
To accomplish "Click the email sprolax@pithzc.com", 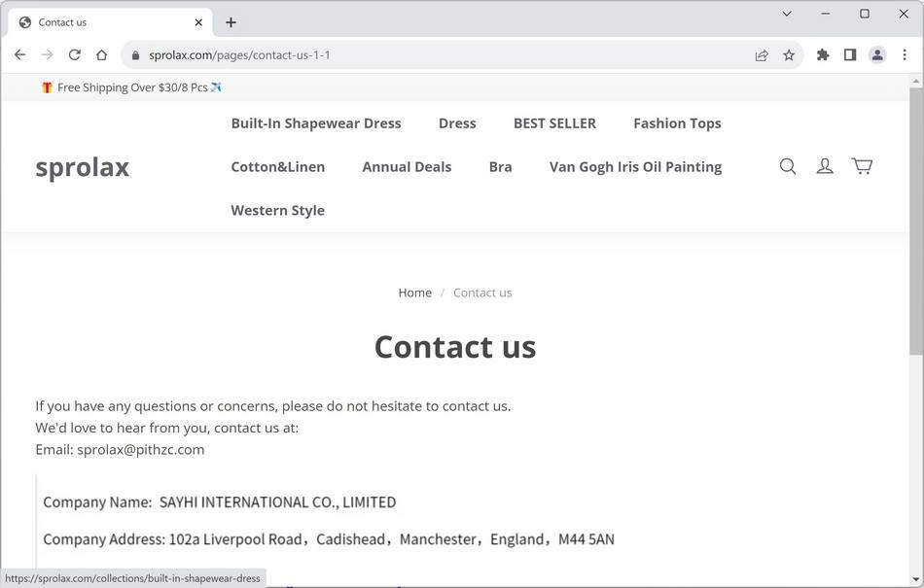I will [140, 450].
